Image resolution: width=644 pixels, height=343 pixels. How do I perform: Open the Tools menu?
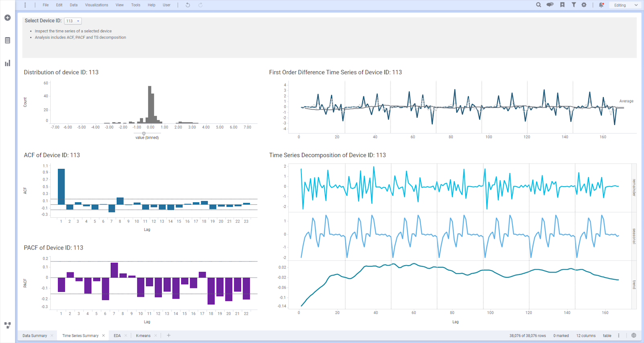point(136,5)
